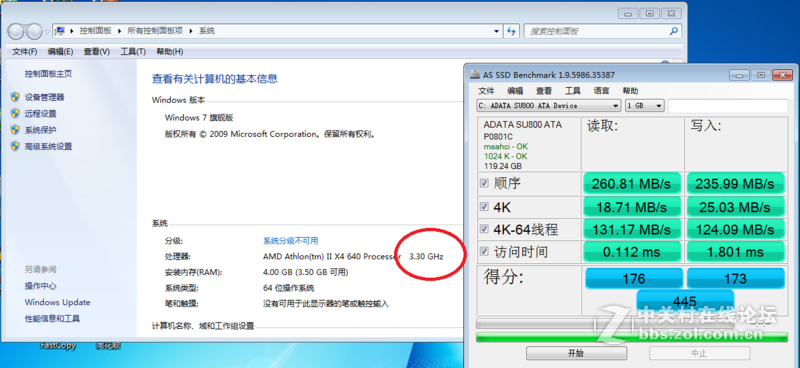Click the refresh button beside the address bar
This screenshot has height=368, width=800.
(511, 31)
